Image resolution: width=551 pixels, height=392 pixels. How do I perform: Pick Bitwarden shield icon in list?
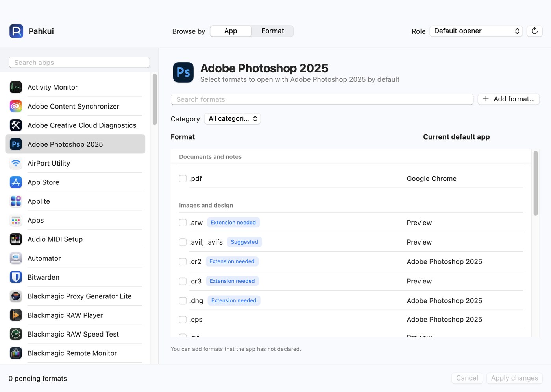pos(16,277)
